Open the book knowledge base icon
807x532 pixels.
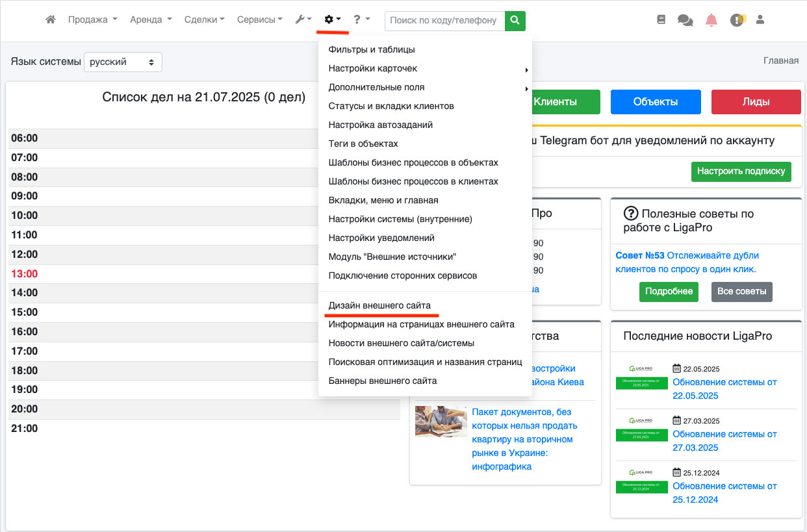point(661,20)
